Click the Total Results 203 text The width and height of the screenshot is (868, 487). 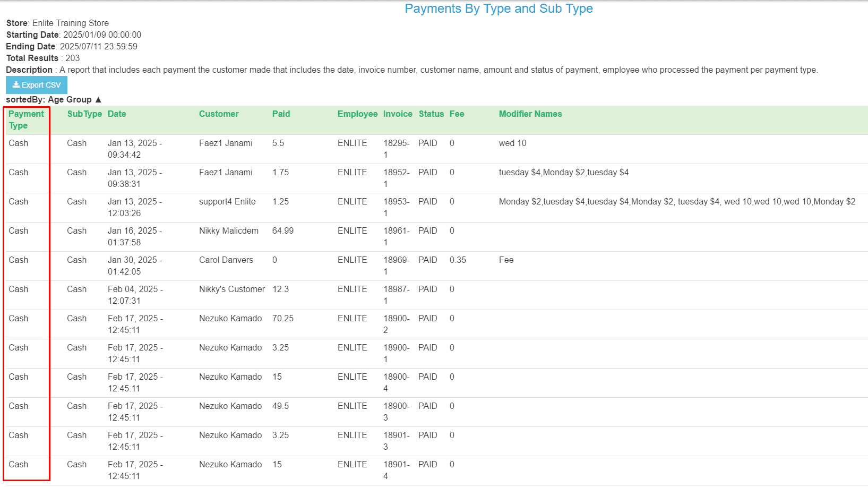click(43, 58)
